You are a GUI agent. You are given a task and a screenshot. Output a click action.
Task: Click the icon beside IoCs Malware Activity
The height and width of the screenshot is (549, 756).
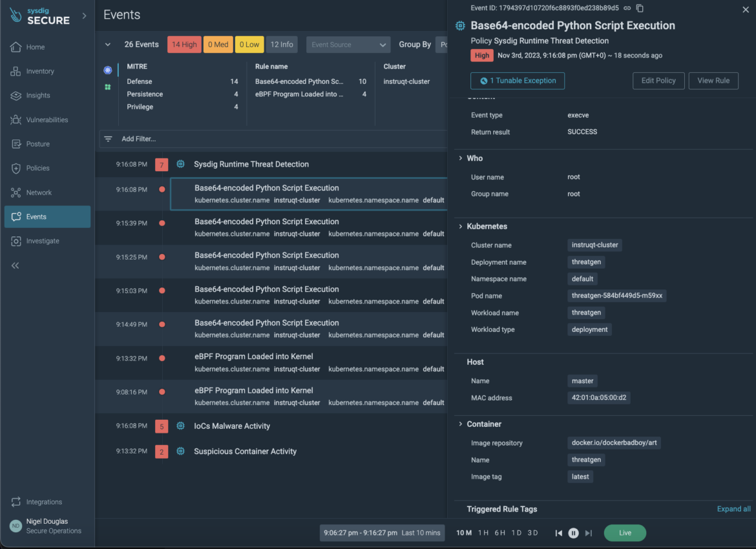[x=180, y=426]
